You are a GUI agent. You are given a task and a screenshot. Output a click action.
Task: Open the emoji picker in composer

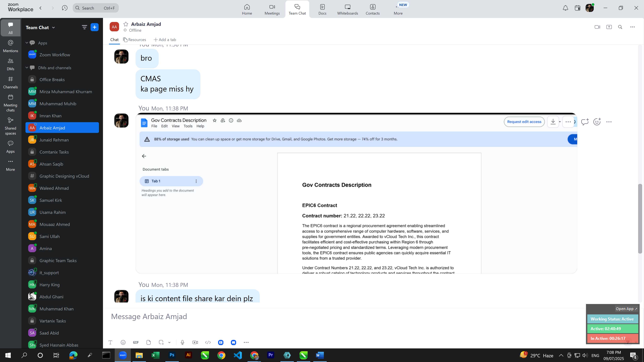123,343
